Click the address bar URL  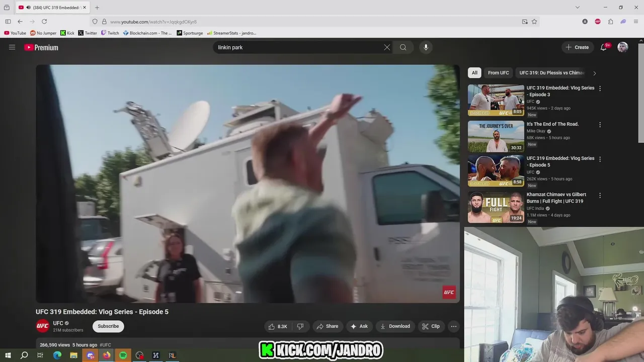click(153, 22)
